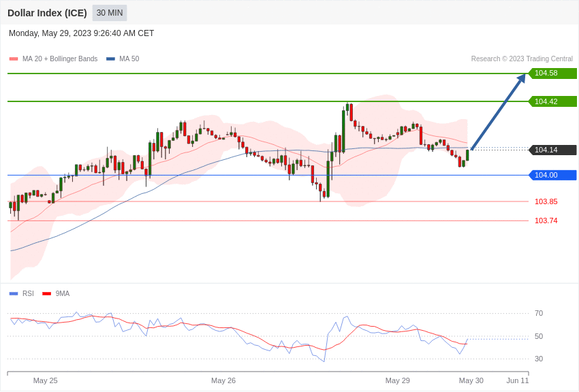
Task: Click the Jun 11 date axis label
Action: coord(518,380)
